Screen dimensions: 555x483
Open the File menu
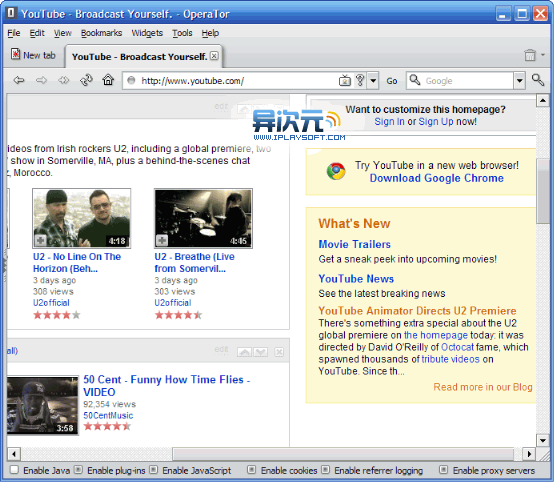tap(14, 33)
